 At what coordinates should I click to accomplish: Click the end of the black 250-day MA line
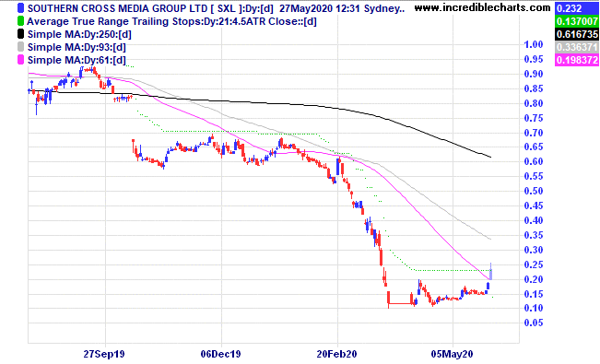pos(490,157)
